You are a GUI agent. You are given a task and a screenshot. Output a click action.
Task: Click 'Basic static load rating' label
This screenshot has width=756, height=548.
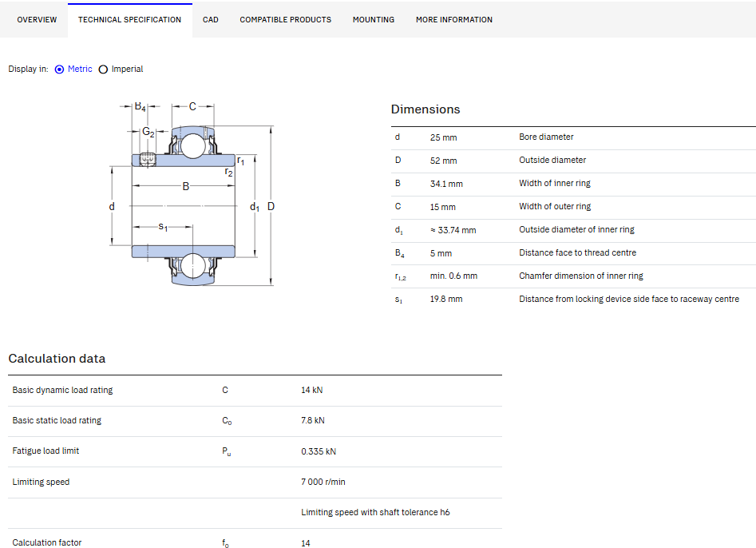(x=57, y=420)
